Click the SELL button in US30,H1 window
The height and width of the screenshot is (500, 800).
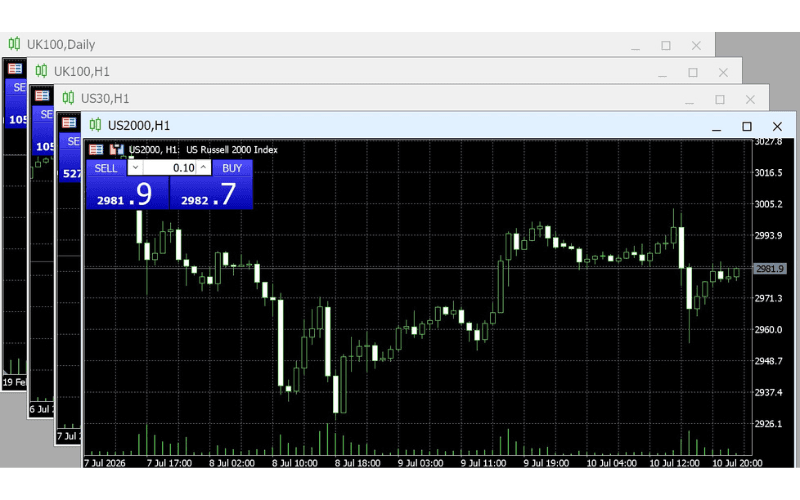pos(71,141)
